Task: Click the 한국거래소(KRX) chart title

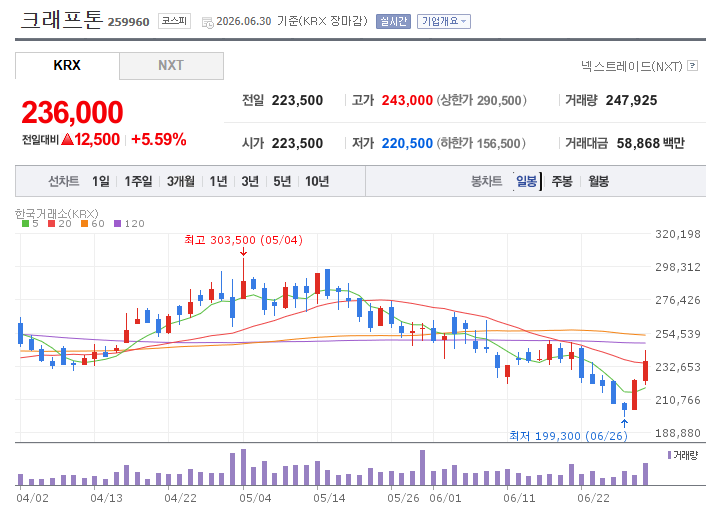Action: pyautogui.click(x=56, y=213)
